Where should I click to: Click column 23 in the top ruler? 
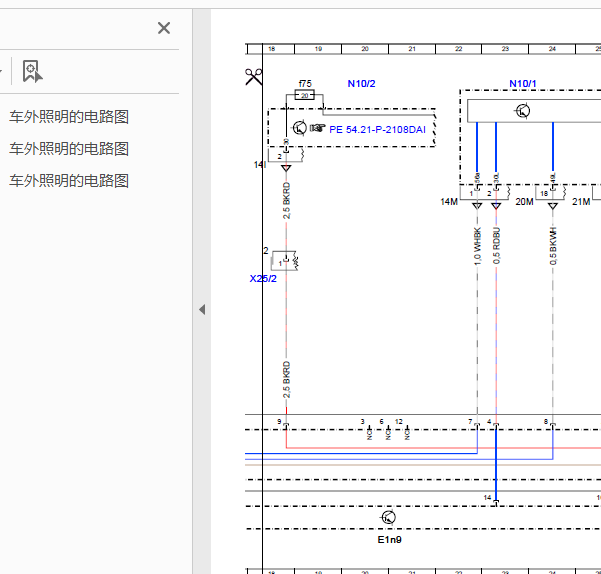[x=505, y=49]
